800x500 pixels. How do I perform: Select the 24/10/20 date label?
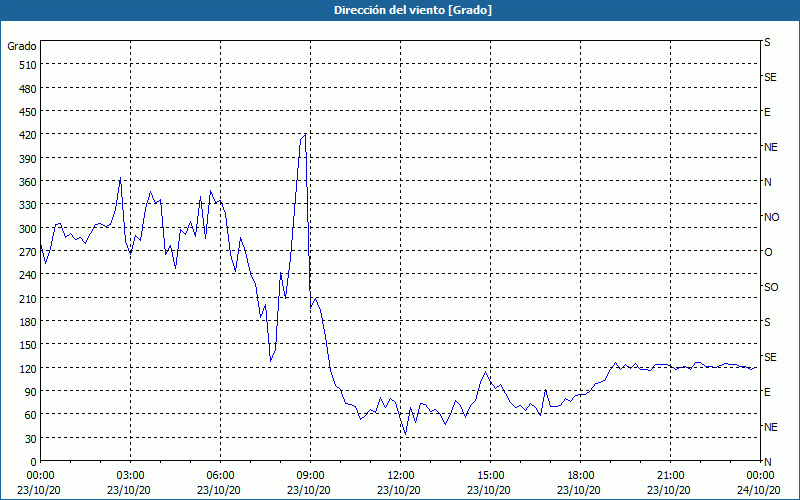click(x=759, y=490)
